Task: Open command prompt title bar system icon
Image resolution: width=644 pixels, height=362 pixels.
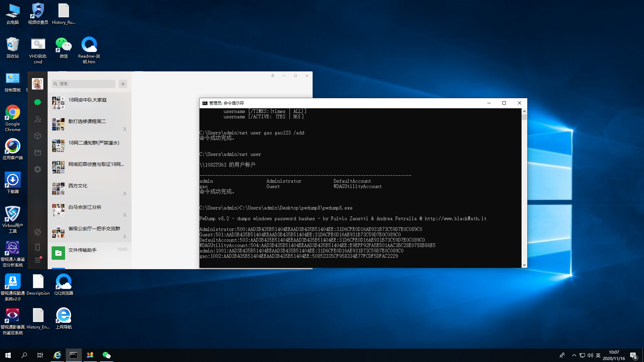Action: click(205, 103)
